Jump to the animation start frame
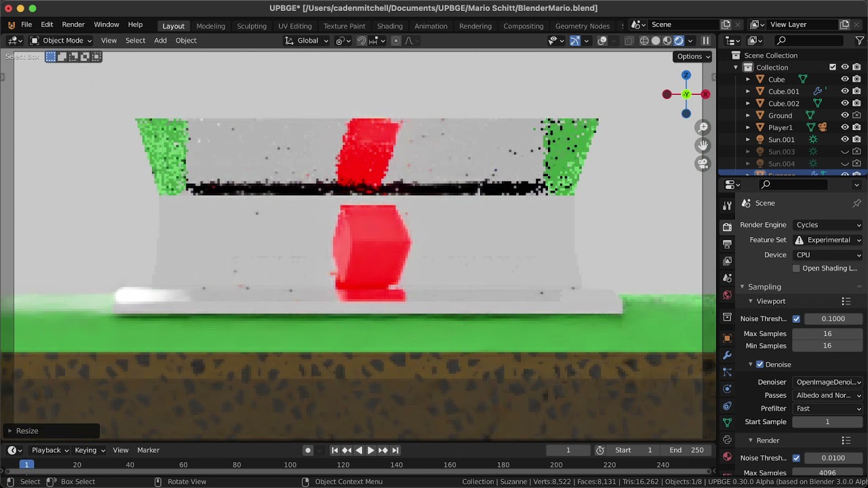Viewport: 868px width, 488px height. point(334,450)
